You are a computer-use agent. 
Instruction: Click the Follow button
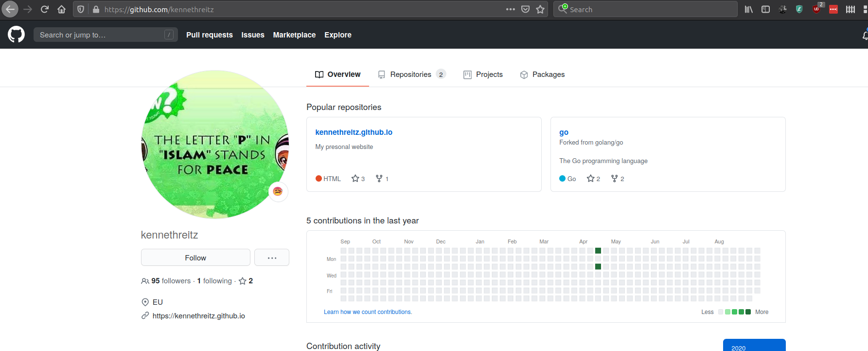coord(195,258)
